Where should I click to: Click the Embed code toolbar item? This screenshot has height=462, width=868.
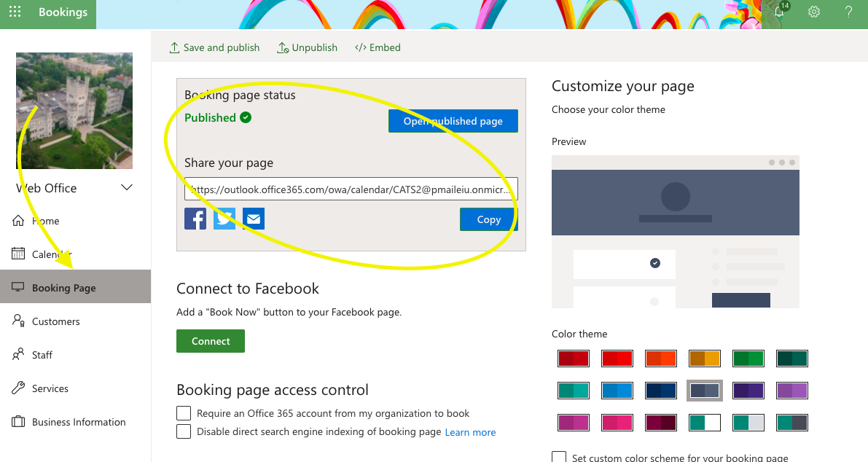[378, 47]
